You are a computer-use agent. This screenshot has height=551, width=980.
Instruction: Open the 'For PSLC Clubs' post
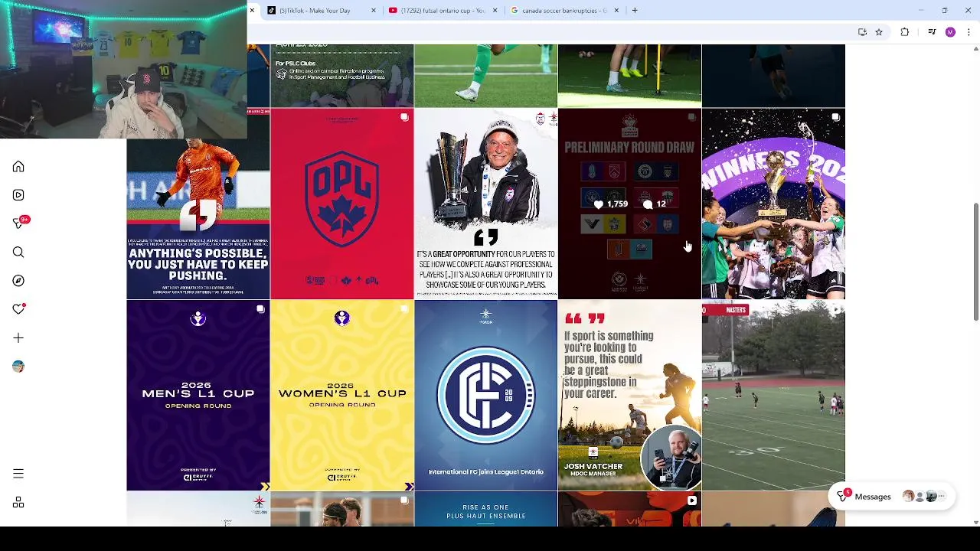point(341,75)
